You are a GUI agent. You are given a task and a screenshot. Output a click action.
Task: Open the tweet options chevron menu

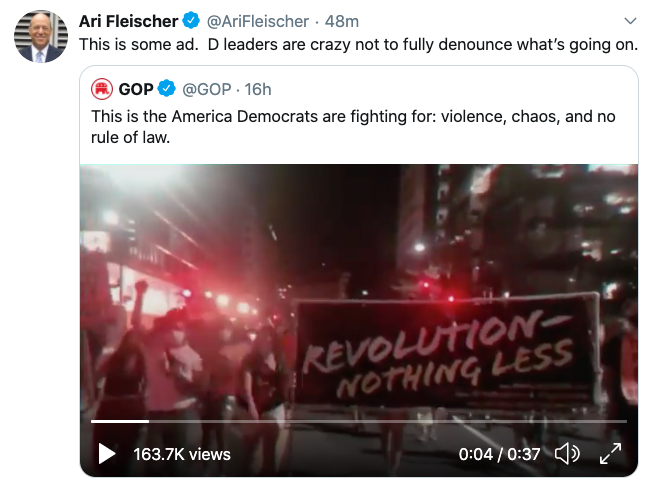point(630,21)
